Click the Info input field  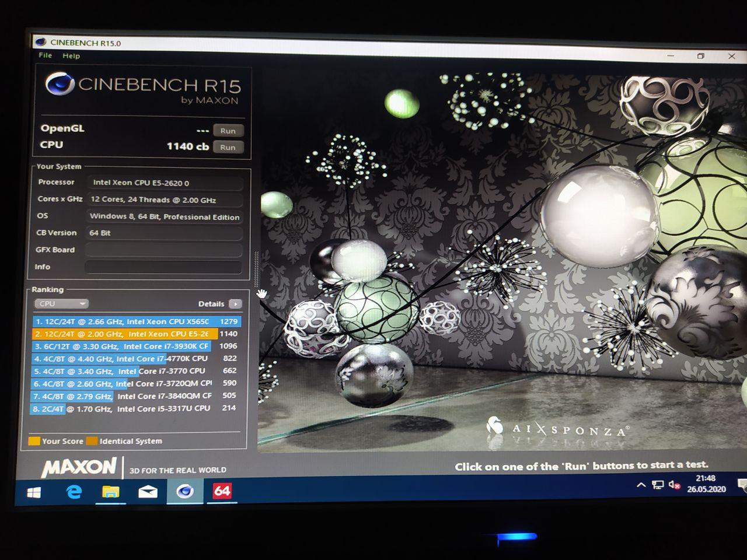coord(163,267)
